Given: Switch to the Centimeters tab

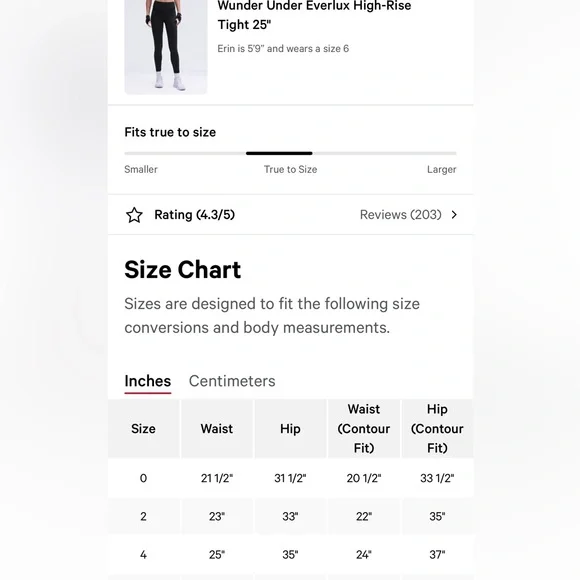Looking at the screenshot, I should coord(232,381).
